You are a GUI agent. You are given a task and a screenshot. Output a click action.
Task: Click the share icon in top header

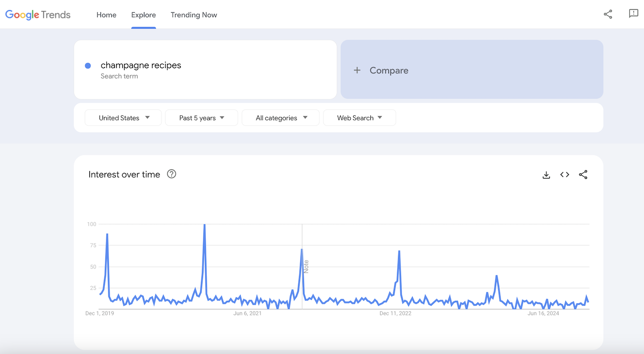(608, 14)
